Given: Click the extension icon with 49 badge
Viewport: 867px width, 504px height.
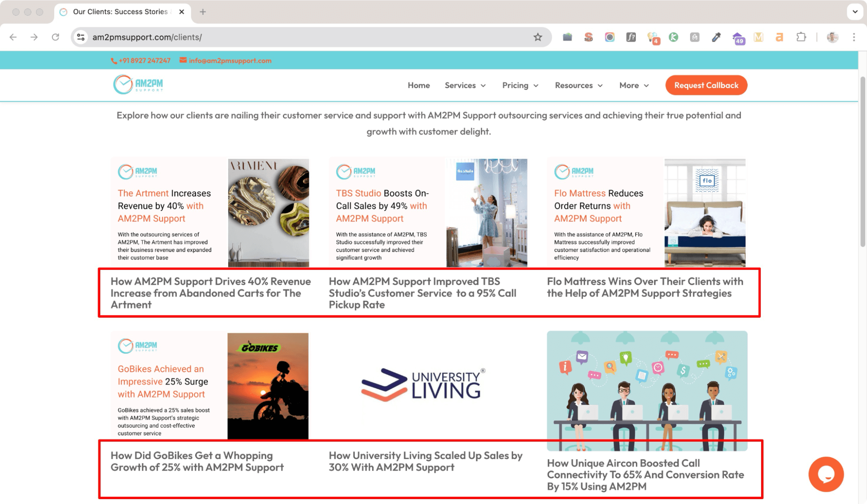Looking at the screenshot, I should 738,38.
